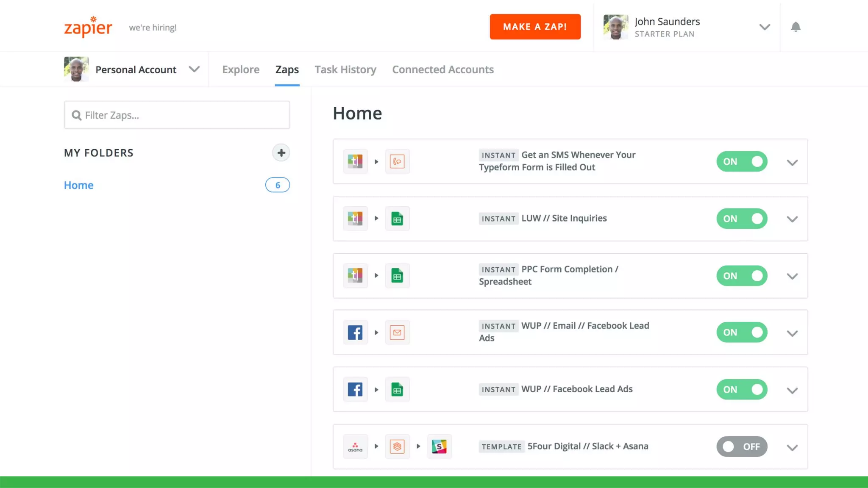This screenshot has height=488, width=868.
Task: Open the Connected Accounts tab
Action: click(x=442, y=69)
